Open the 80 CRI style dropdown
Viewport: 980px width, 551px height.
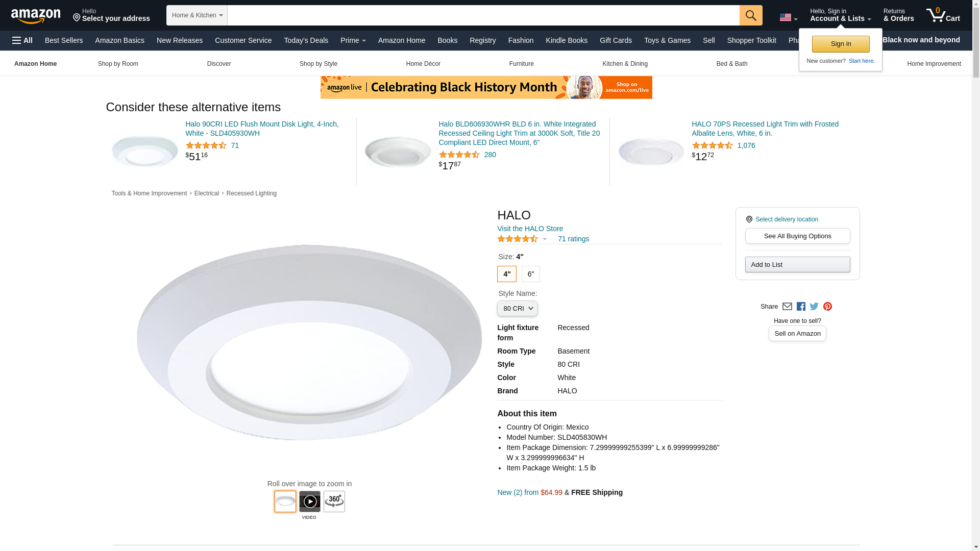point(517,309)
